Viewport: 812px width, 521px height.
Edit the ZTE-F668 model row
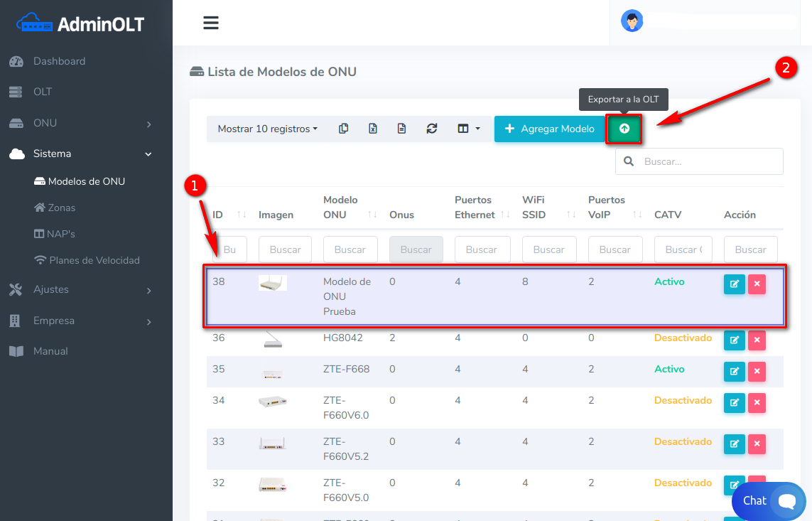point(734,371)
